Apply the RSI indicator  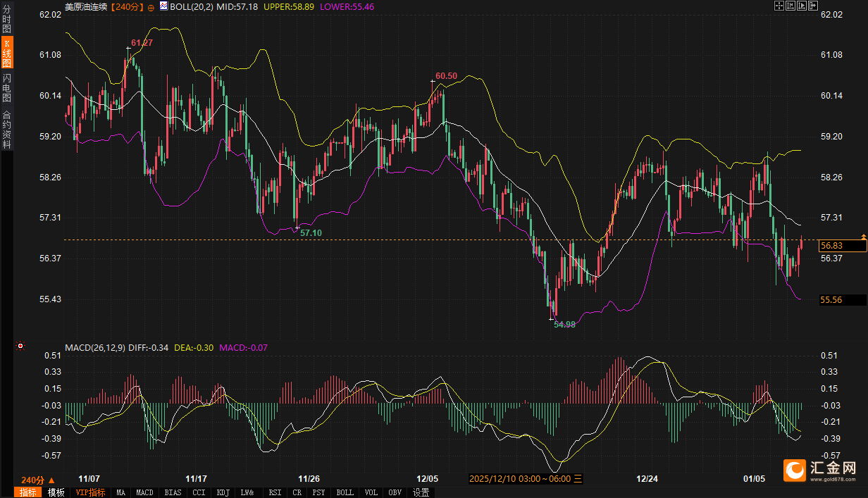[x=275, y=492]
